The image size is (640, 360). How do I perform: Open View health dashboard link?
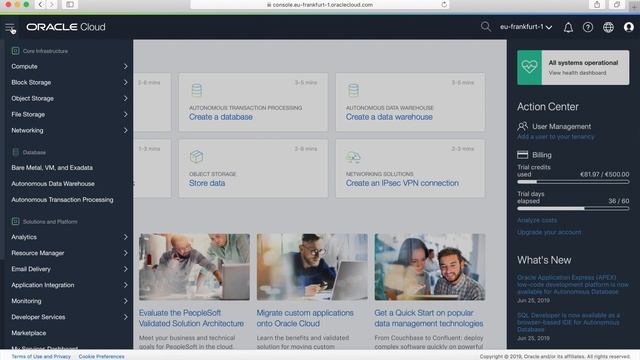[x=577, y=73]
